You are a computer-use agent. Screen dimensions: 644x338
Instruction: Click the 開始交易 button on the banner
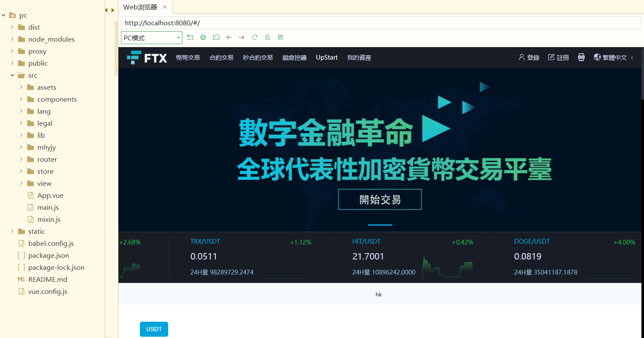pyautogui.click(x=379, y=199)
